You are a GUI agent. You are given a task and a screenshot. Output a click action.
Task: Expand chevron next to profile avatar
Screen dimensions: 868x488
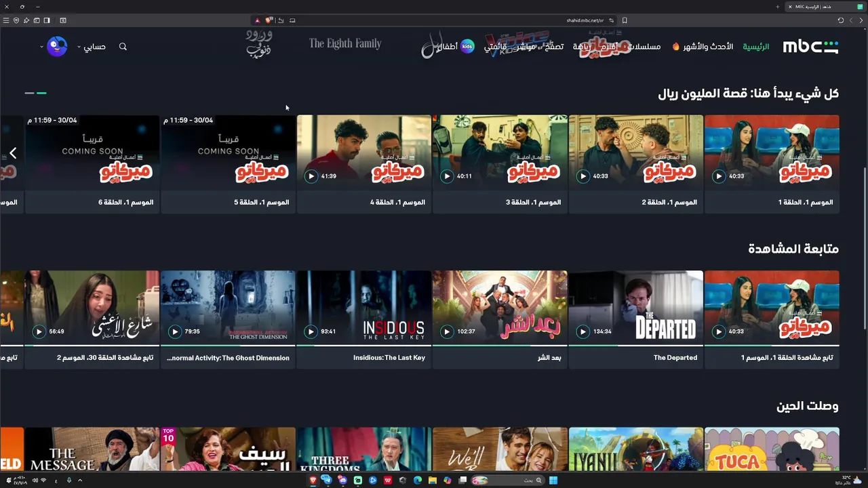point(41,47)
